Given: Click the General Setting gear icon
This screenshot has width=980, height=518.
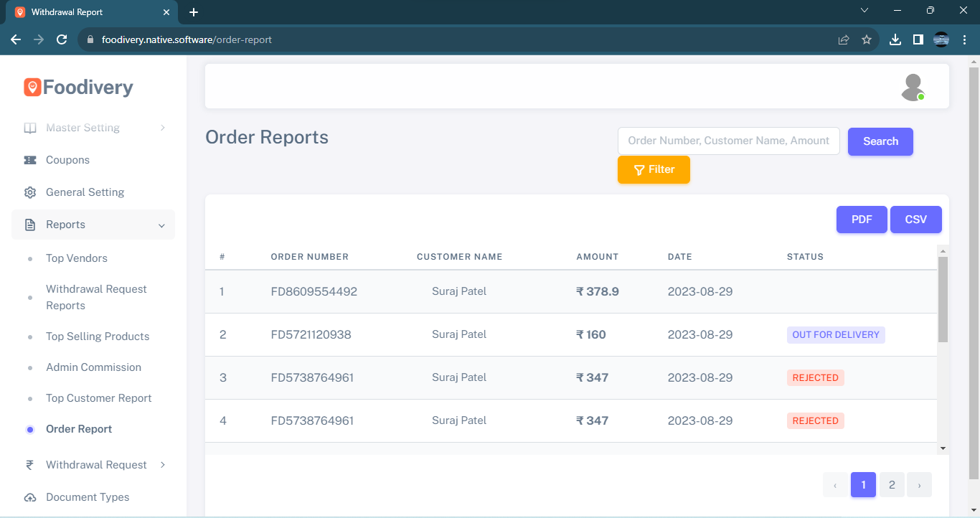Looking at the screenshot, I should coord(30,192).
